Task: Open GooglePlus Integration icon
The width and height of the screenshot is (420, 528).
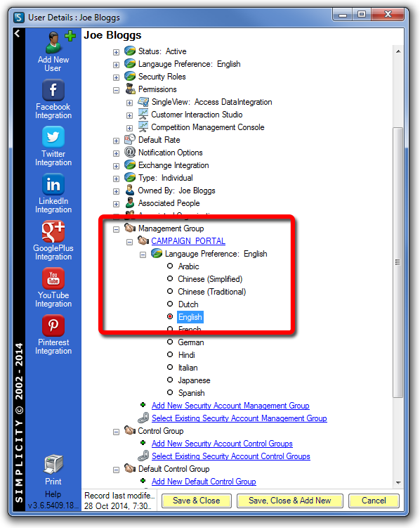Action: point(53,231)
